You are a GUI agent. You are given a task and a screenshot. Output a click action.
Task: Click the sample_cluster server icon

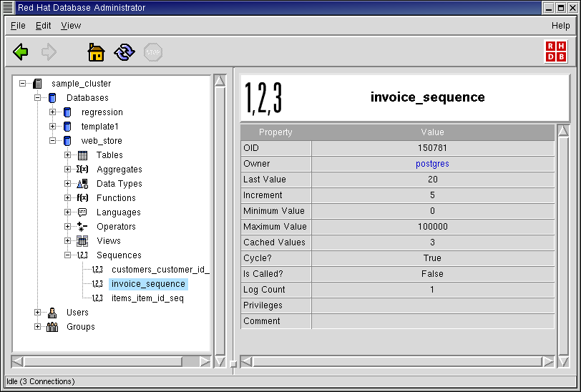37,84
